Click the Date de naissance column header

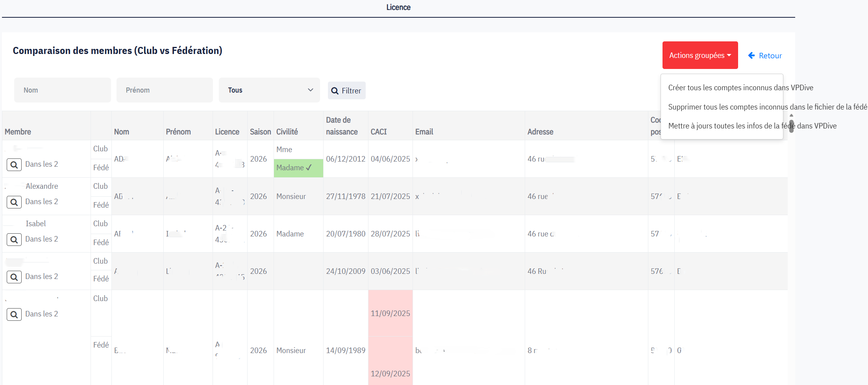pyautogui.click(x=341, y=126)
